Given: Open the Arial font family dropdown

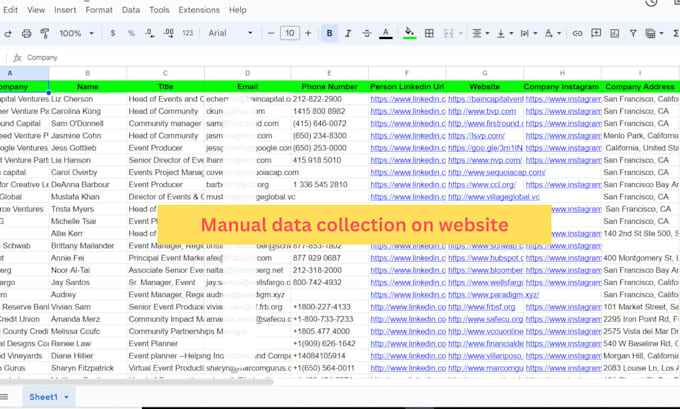Looking at the screenshot, I should [x=230, y=33].
